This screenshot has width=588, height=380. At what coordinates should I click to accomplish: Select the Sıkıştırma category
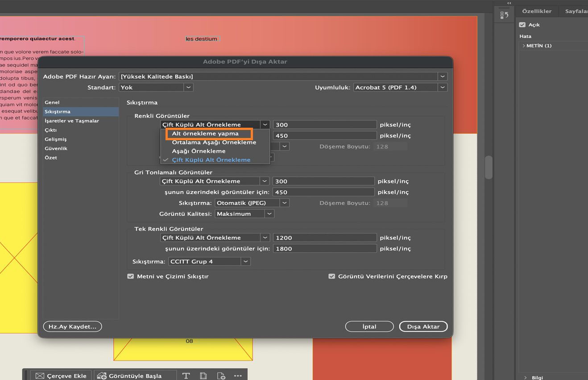[x=81, y=112]
